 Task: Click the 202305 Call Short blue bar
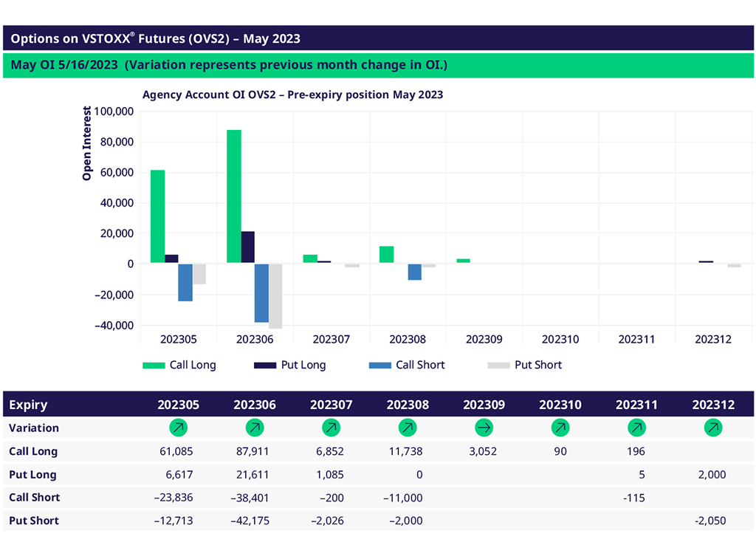pyautogui.click(x=185, y=282)
